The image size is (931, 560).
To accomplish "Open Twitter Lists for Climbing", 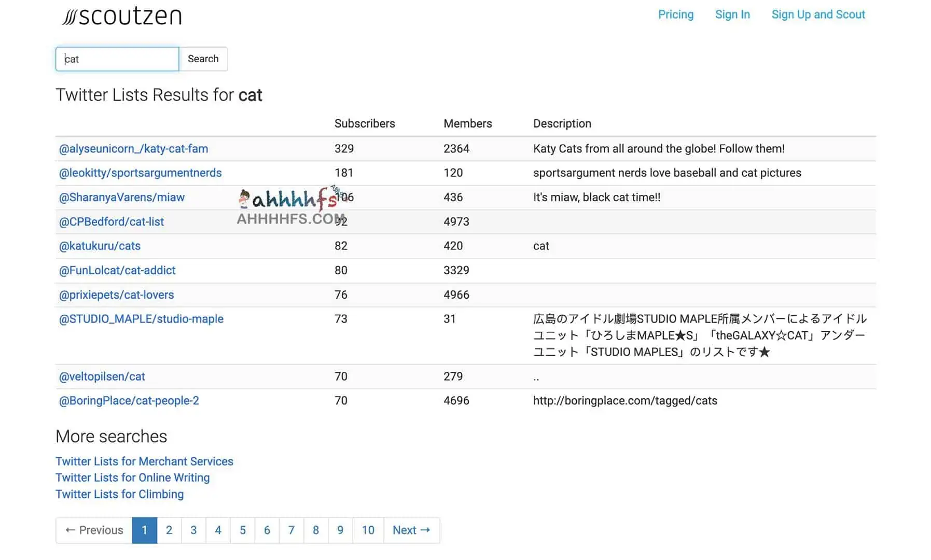I will [119, 494].
